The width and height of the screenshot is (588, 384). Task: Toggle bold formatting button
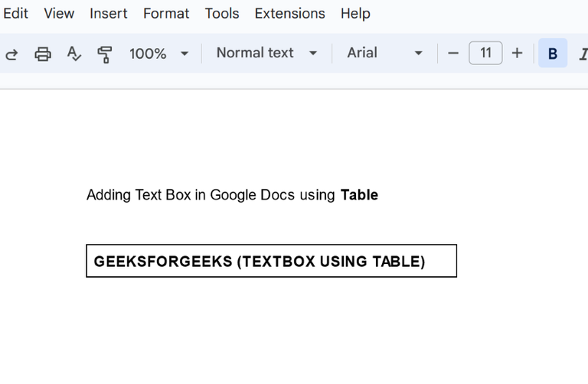point(553,54)
